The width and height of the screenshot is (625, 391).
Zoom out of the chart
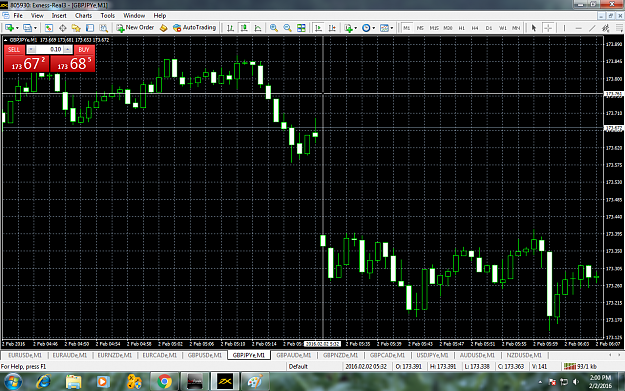[287, 28]
